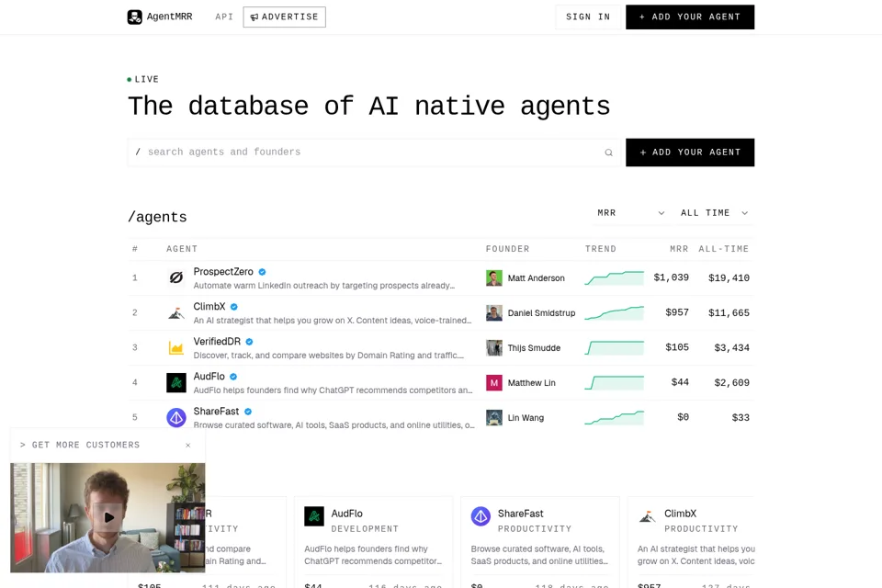This screenshot has height=588, width=882.
Task: Play the Get More Customers video
Action: pos(108,517)
